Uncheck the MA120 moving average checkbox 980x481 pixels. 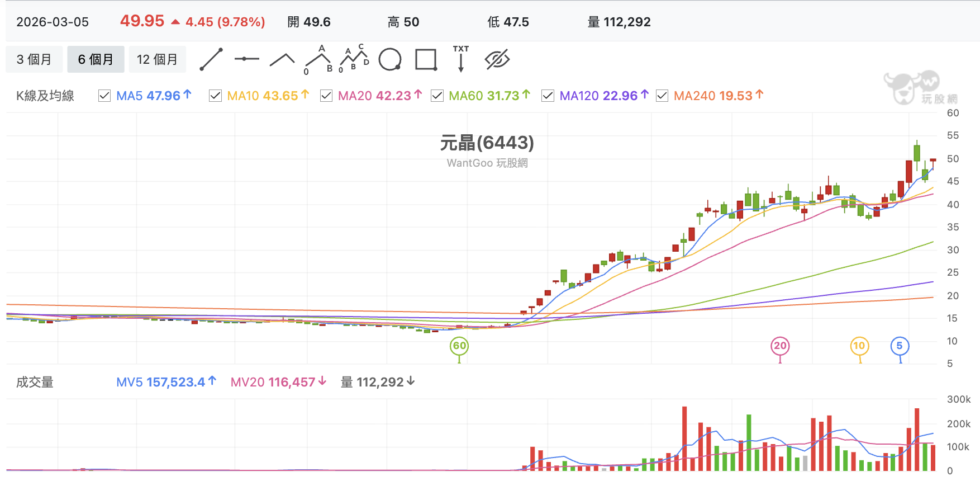pos(548,96)
